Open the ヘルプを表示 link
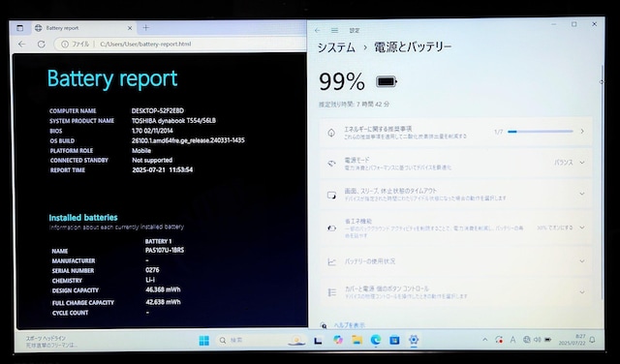Screen dimensions: 620x364 click(x=350, y=325)
